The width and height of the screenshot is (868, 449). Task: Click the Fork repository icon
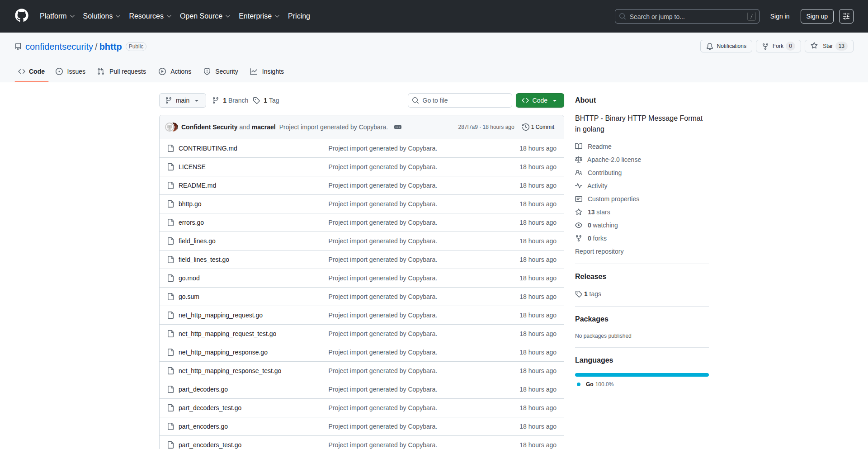(x=765, y=46)
